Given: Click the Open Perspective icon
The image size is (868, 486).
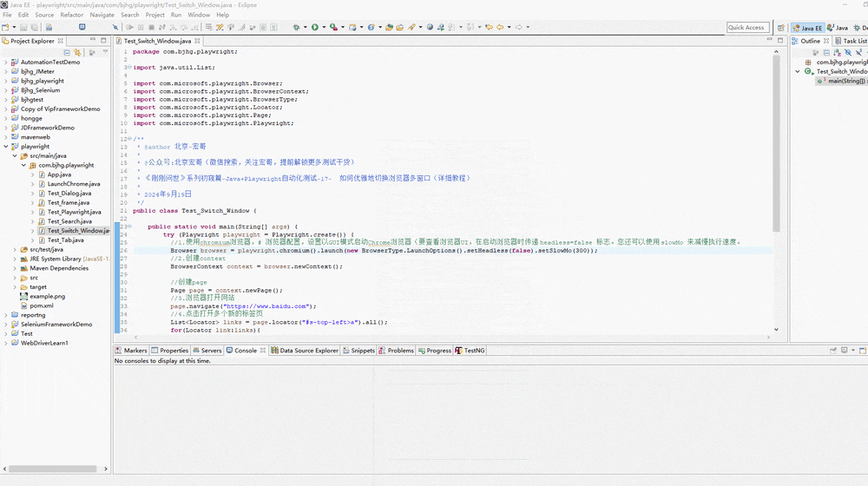Looking at the screenshot, I should [x=781, y=28].
